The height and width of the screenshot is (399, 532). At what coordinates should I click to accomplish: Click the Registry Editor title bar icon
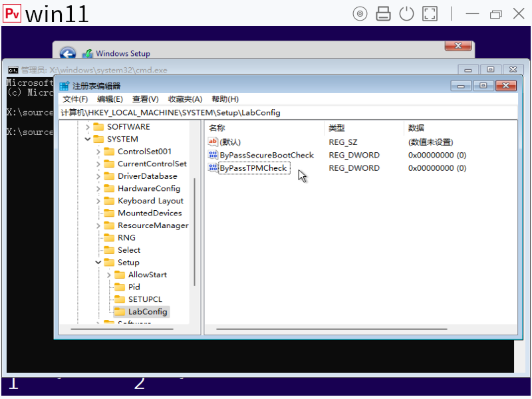[65, 86]
